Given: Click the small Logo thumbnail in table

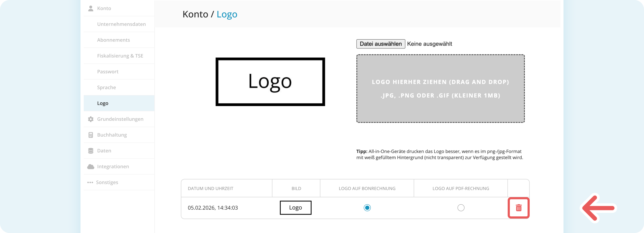Looking at the screenshot, I should point(295,208).
